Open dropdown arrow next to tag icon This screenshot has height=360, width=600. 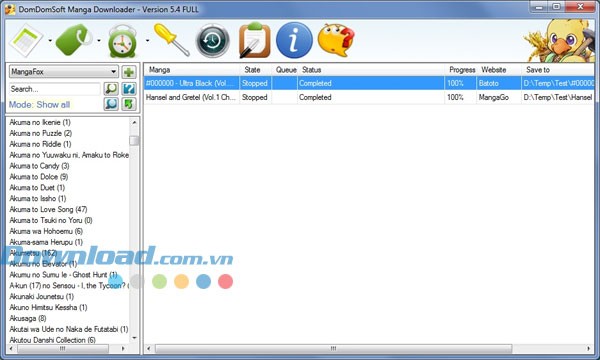99,40
